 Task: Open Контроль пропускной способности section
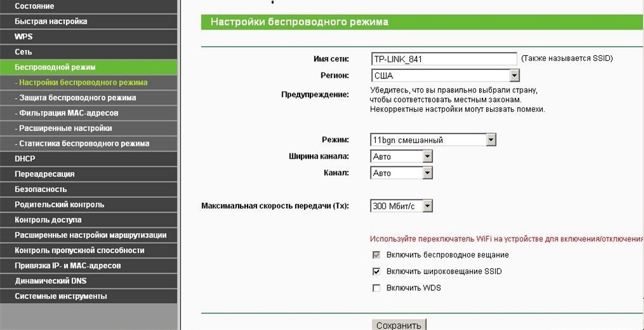point(89,250)
